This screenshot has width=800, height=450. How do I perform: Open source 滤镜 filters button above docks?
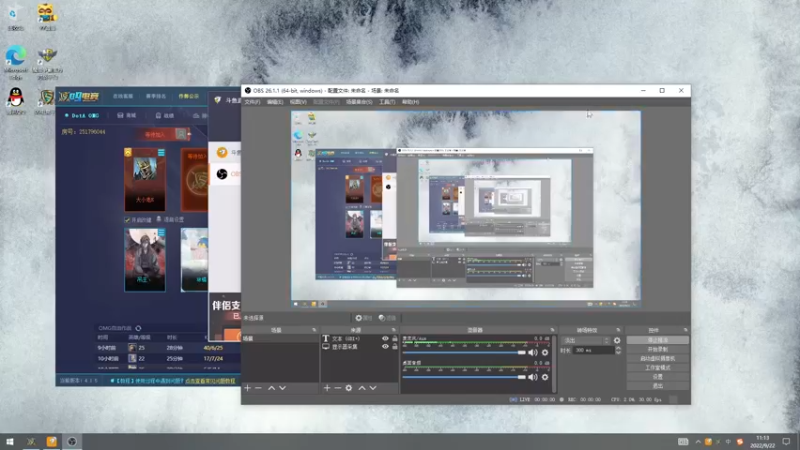point(387,318)
